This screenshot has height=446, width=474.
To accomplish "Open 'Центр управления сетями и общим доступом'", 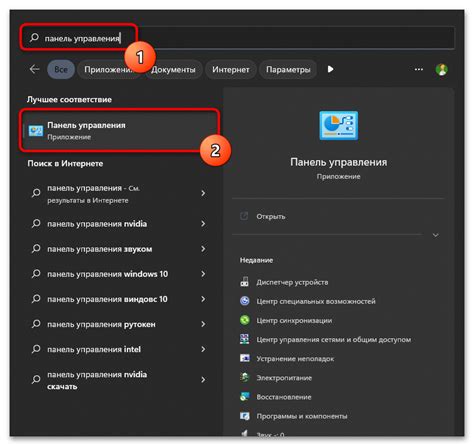I will coord(333,340).
